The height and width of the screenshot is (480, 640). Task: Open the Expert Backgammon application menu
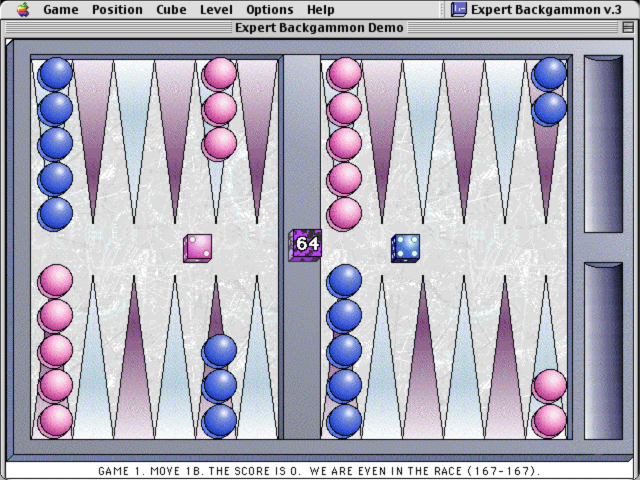(536, 9)
